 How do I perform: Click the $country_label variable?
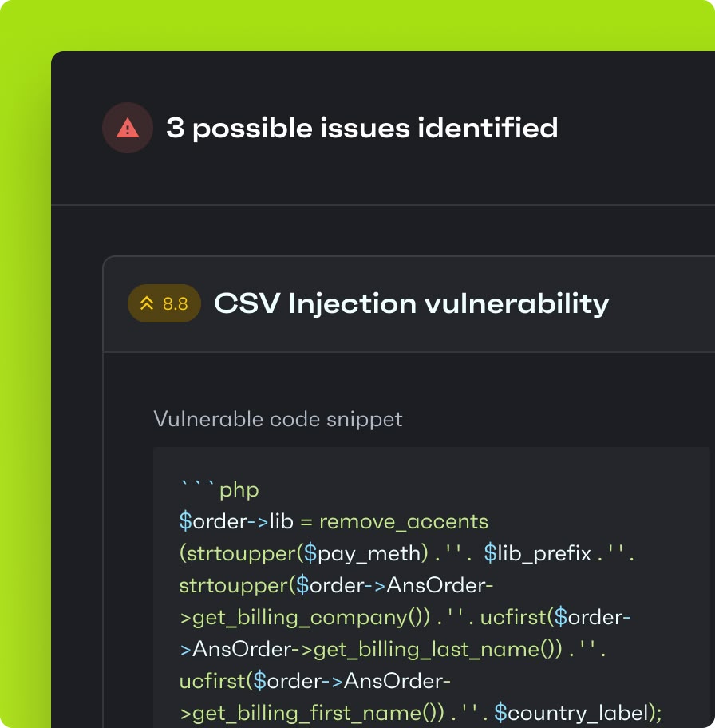571,713
